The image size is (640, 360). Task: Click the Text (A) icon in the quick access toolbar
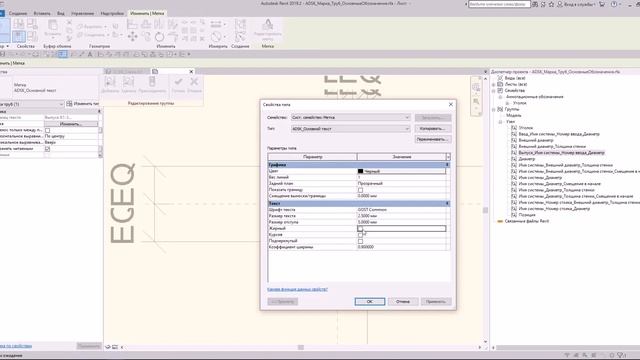pyautogui.click(x=90, y=54)
